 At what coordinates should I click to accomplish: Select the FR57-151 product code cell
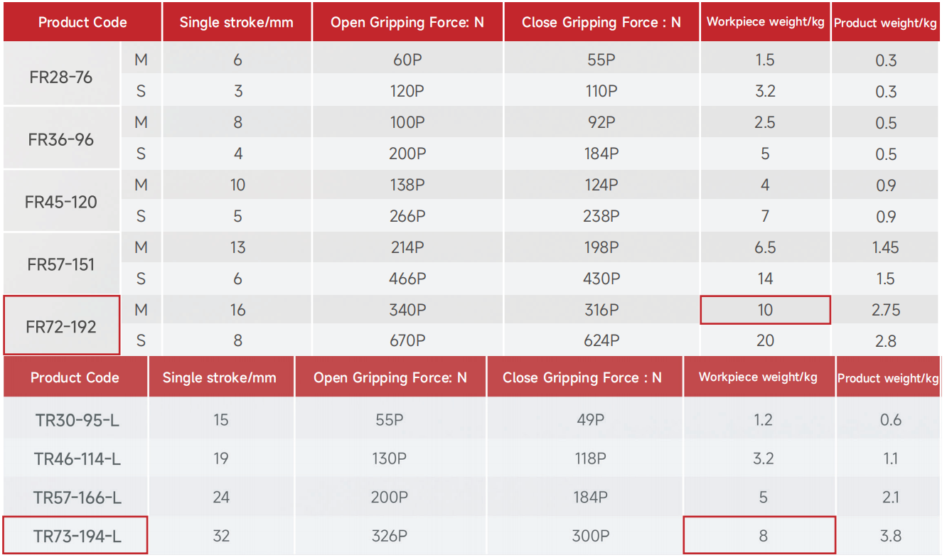tap(61, 264)
